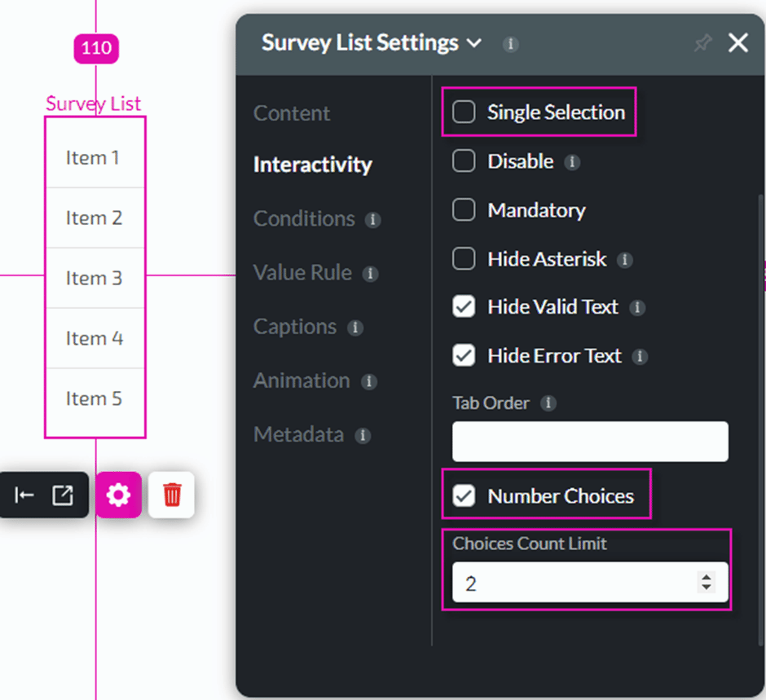Click the info icon beside Disable
This screenshot has height=700, width=766.
click(572, 162)
